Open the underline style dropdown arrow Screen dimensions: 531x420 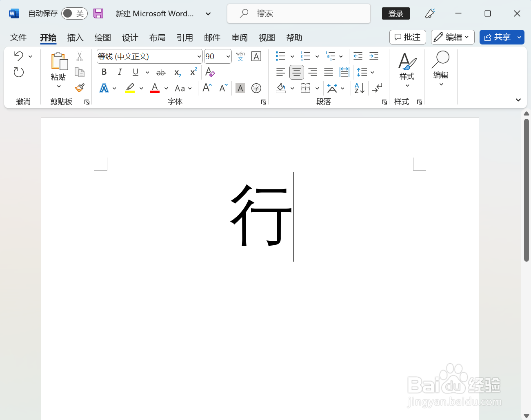(147, 72)
